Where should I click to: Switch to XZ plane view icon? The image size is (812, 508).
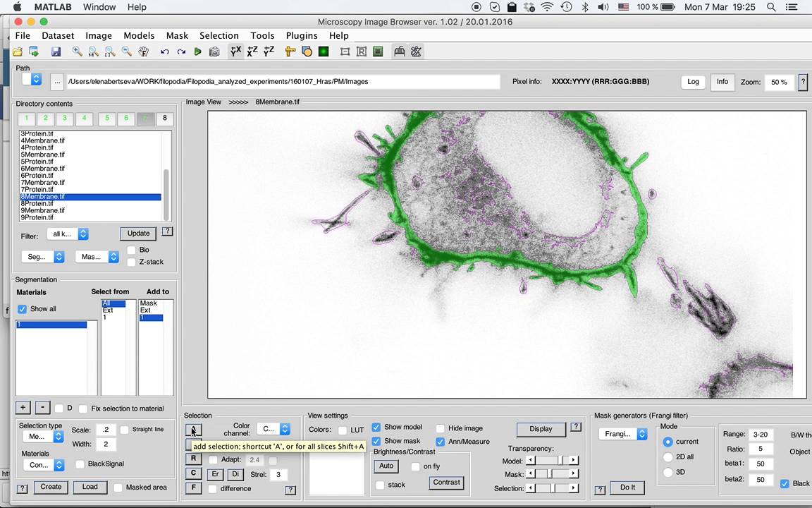pos(252,52)
